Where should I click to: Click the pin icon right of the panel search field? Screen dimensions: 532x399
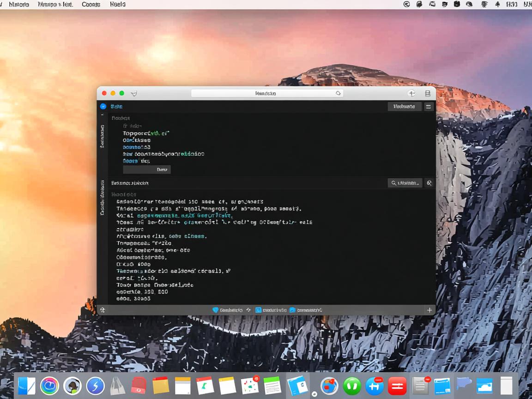[x=429, y=183]
